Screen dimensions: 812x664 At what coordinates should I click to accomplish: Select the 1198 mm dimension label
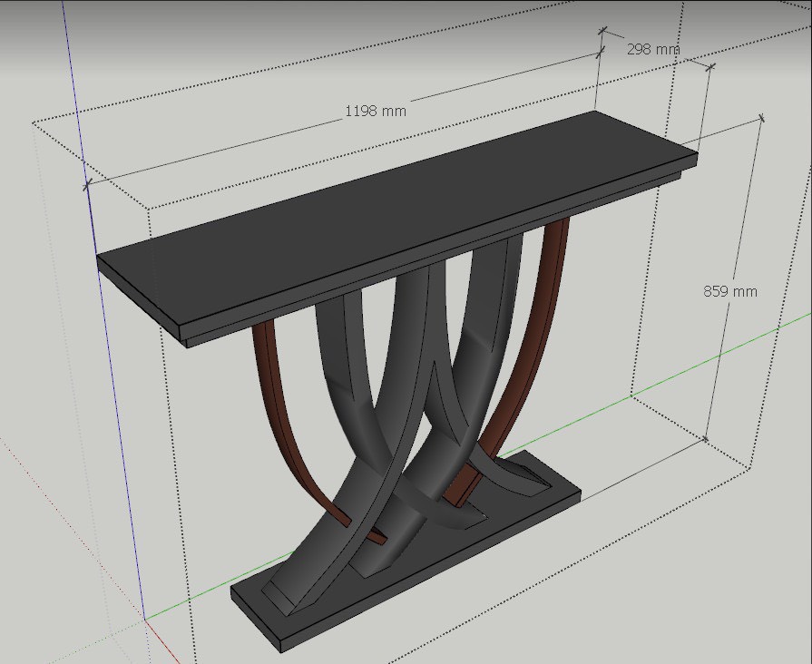pyautogui.click(x=375, y=111)
